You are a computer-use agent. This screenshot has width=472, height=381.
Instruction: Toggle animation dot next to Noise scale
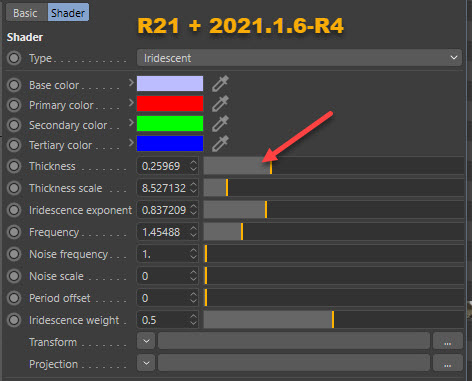14,276
